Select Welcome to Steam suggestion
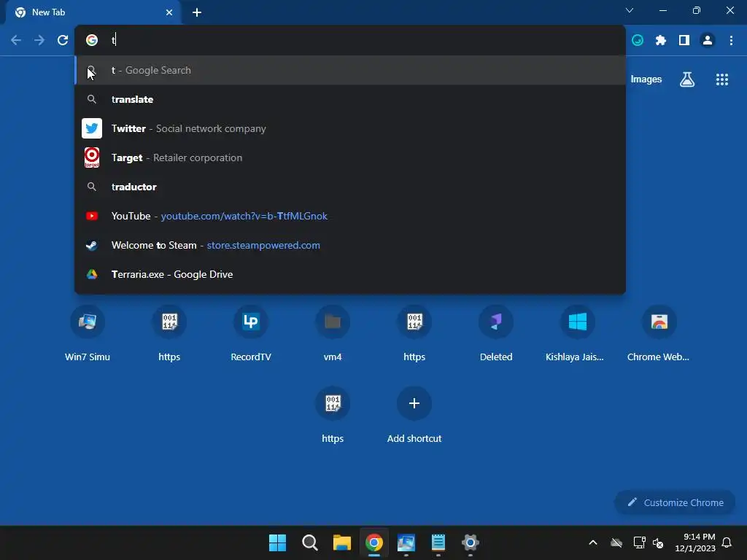Screen dimensions: 747x560 [350, 245]
